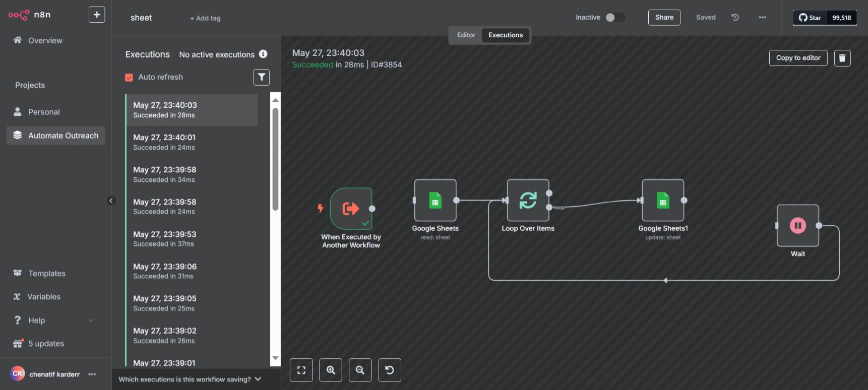Select execution May 27, 23:39:53

192,239
